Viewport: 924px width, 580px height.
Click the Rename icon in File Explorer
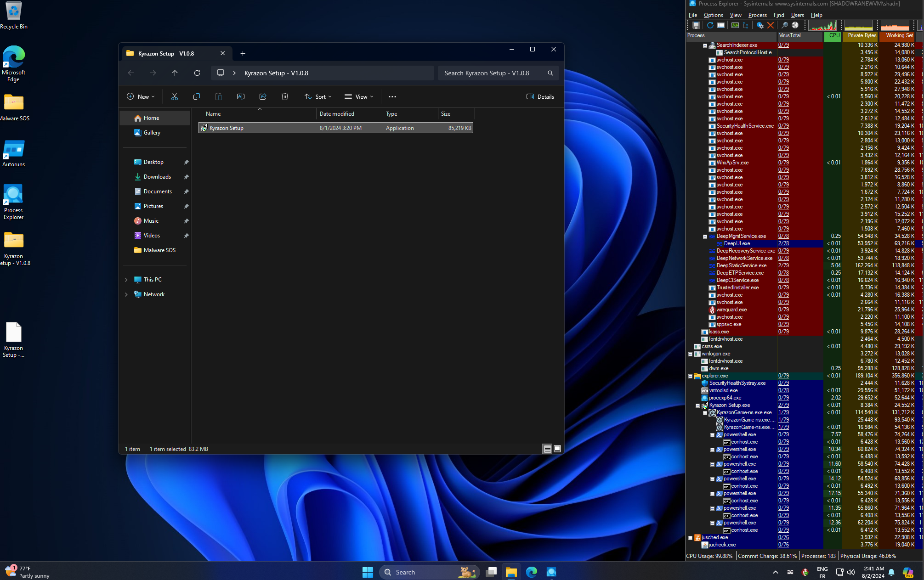[x=241, y=96]
